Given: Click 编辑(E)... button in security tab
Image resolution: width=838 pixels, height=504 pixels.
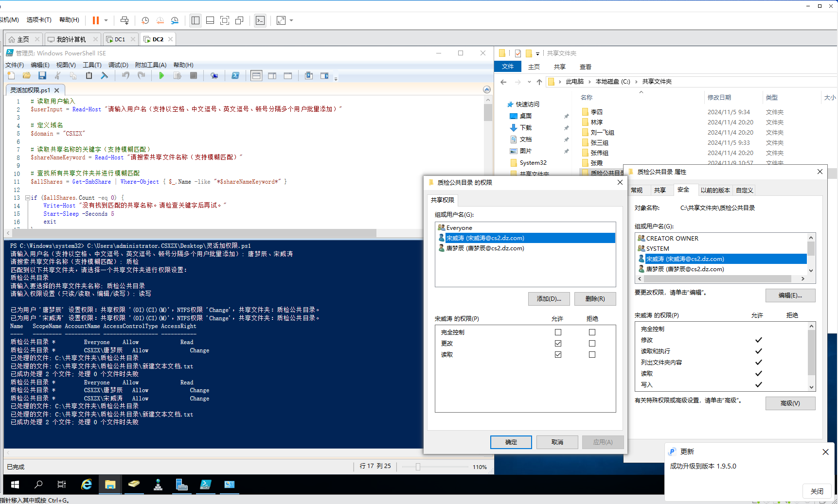Looking at the screenshot, I should coord(790,295).
